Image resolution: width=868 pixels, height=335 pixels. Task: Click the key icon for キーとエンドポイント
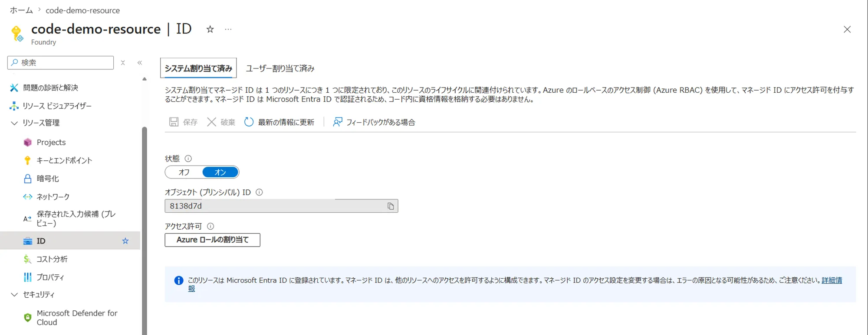coord(27,160)
